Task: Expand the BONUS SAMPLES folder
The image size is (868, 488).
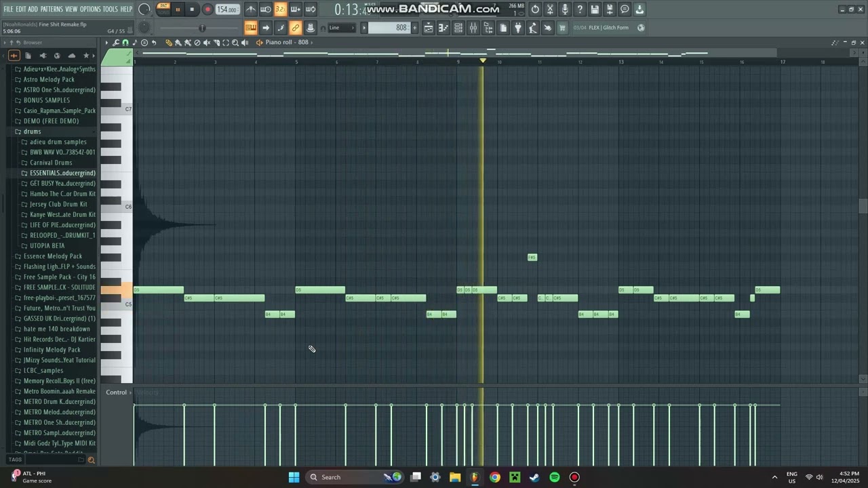Action: tap(46, 100)
